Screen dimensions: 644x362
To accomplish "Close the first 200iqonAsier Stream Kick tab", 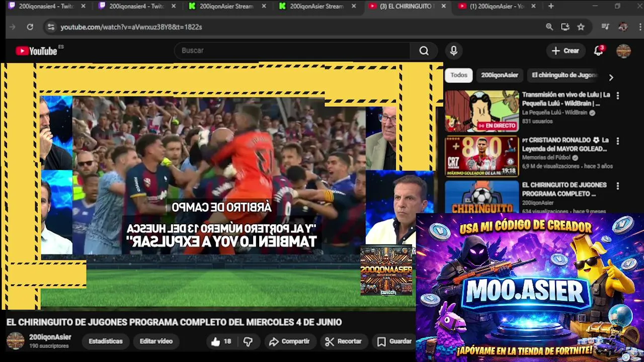I will [x=264, y=6].
